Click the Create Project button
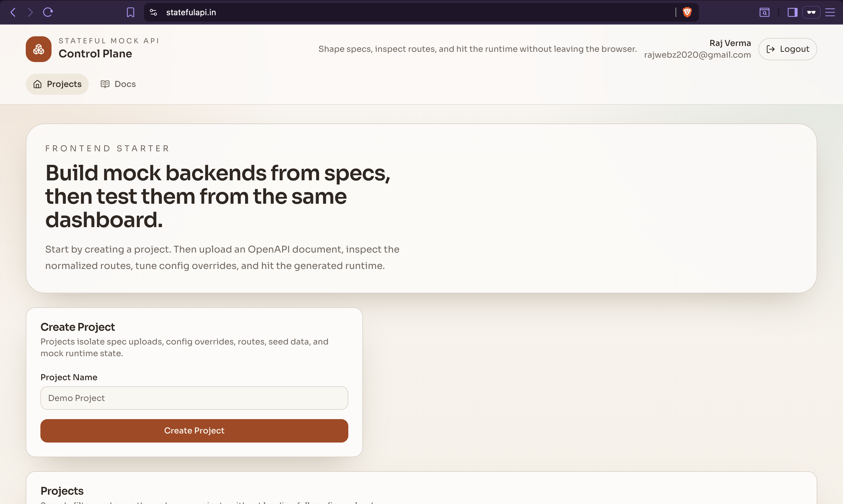The image size is (843, 504). point(194,430)
